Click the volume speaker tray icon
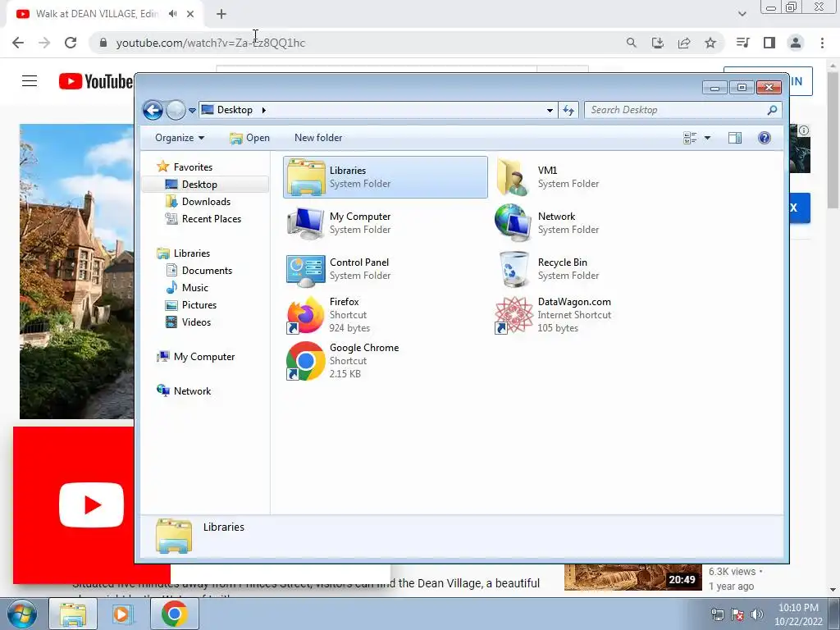This screenshot has width=840, height=630. 757,614
